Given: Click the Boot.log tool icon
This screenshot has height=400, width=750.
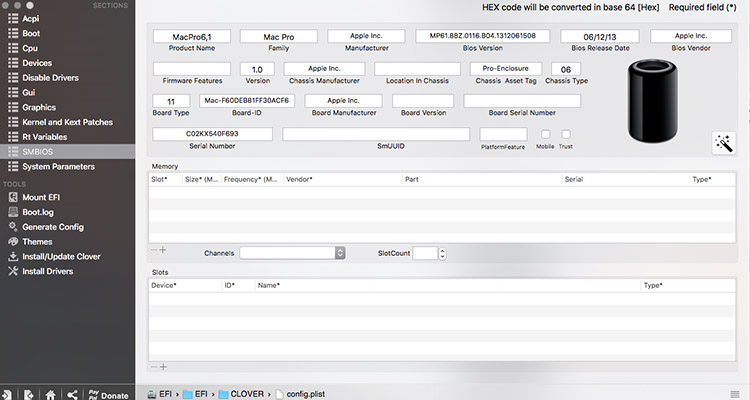Looking at the screenshot, I should 13,212.
